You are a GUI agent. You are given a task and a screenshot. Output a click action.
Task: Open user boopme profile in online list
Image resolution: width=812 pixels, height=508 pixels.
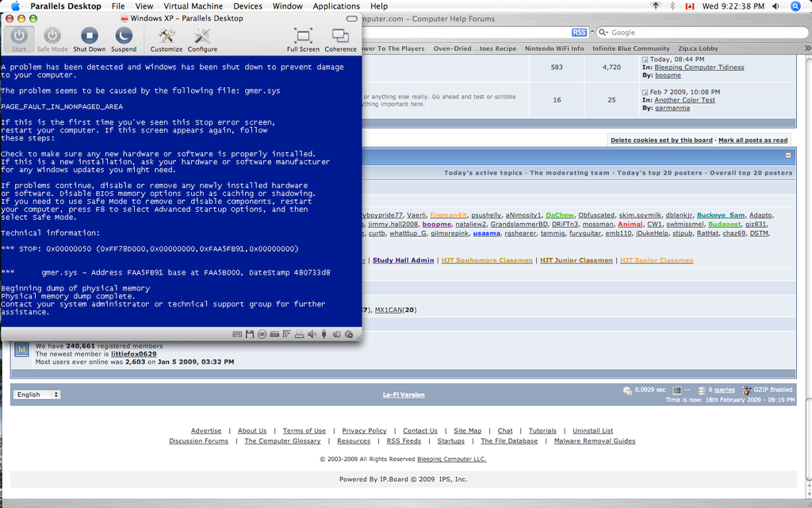coord(437,225)
